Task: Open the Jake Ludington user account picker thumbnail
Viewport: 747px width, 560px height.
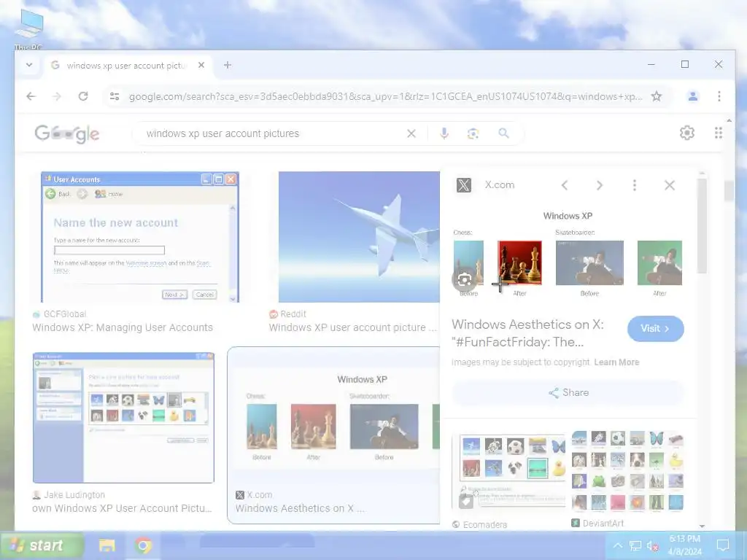Action: tap(123, 418)
